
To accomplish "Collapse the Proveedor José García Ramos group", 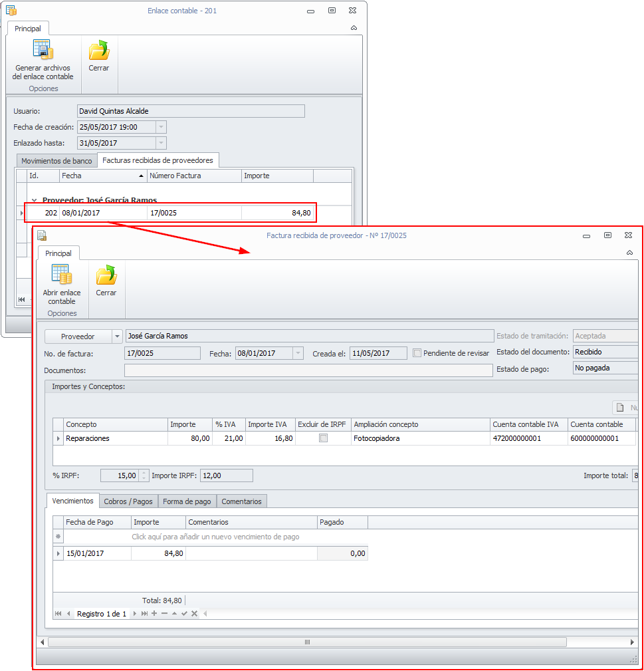I will click(34, 200).
